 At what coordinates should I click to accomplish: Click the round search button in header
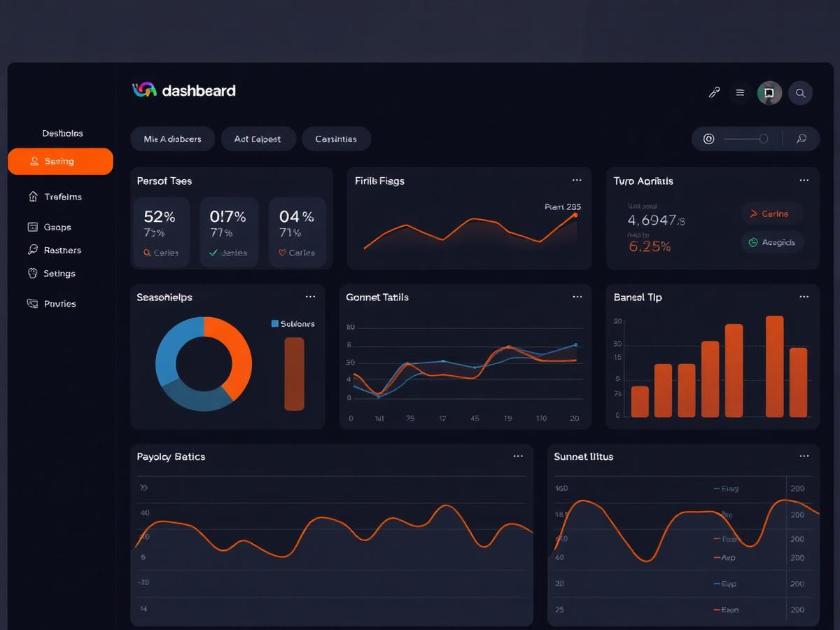(800, 92)
